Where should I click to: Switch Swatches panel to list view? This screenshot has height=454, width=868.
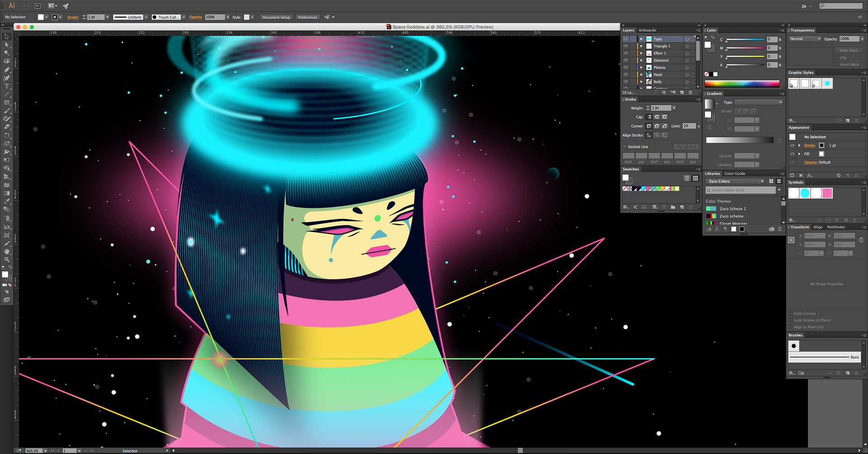click(687, 178)
